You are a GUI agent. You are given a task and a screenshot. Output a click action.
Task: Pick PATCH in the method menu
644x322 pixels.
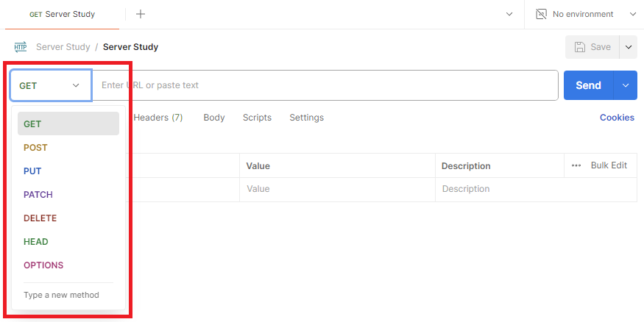click(x=38, y=195)
